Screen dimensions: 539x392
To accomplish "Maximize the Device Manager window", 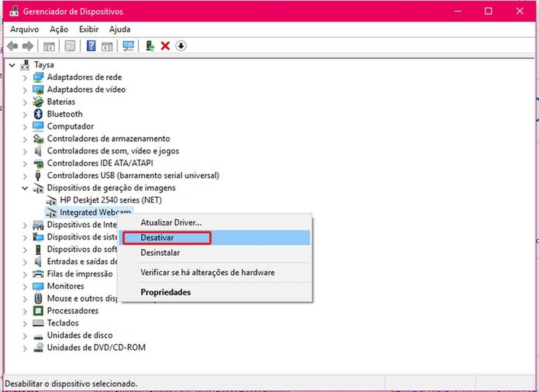I will pyautogui.click(x=488, y=11).
